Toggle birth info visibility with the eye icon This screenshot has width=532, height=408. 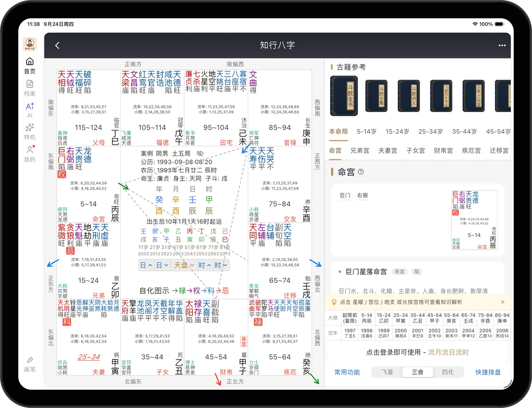[200, 153]
